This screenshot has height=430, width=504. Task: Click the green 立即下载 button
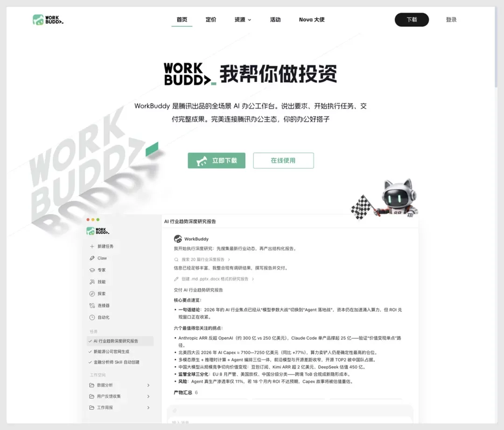pyautogui.click(x=217, y=161)
